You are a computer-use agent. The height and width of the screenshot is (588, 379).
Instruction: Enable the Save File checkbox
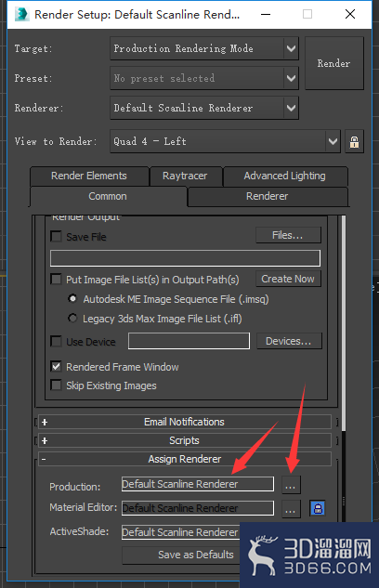click(57, 237)
